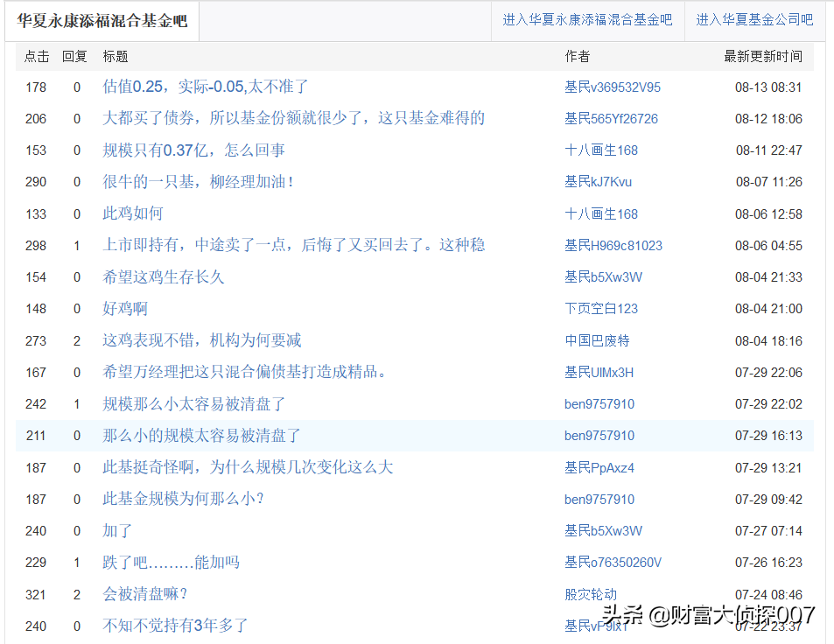View author 基民b5Xw3W on 希望这鸡生存长久 row
Screen dimensions: 834x644
[603, 277]
